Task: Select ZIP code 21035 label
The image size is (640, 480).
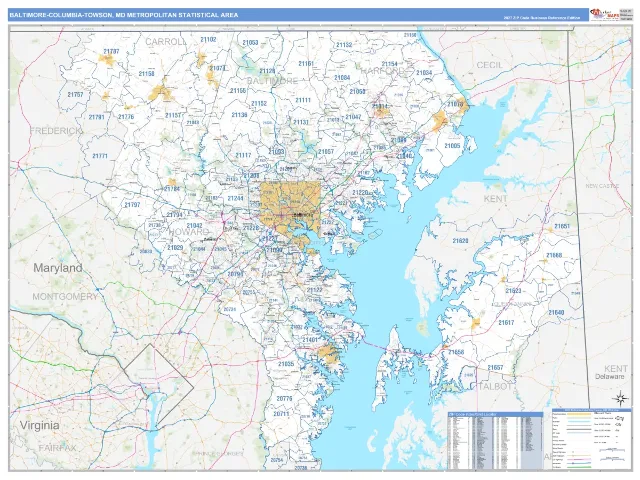Action: click(286, 364)
